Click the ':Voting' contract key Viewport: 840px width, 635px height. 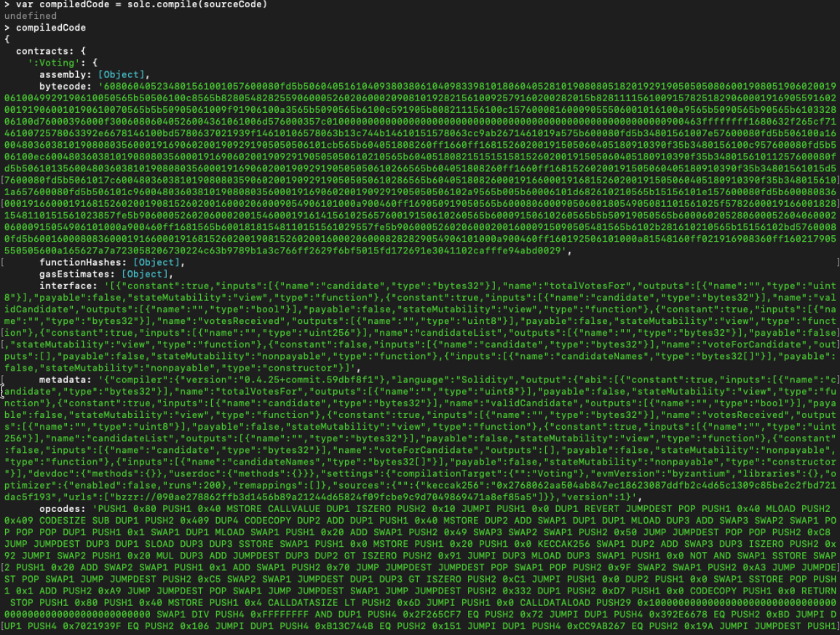[x=54, y=63]
